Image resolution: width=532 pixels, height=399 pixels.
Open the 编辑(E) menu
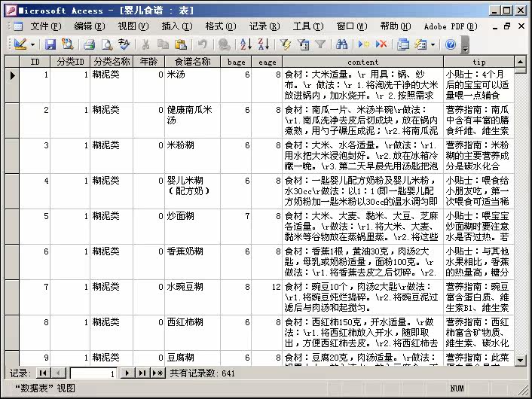tap(90, 26)
